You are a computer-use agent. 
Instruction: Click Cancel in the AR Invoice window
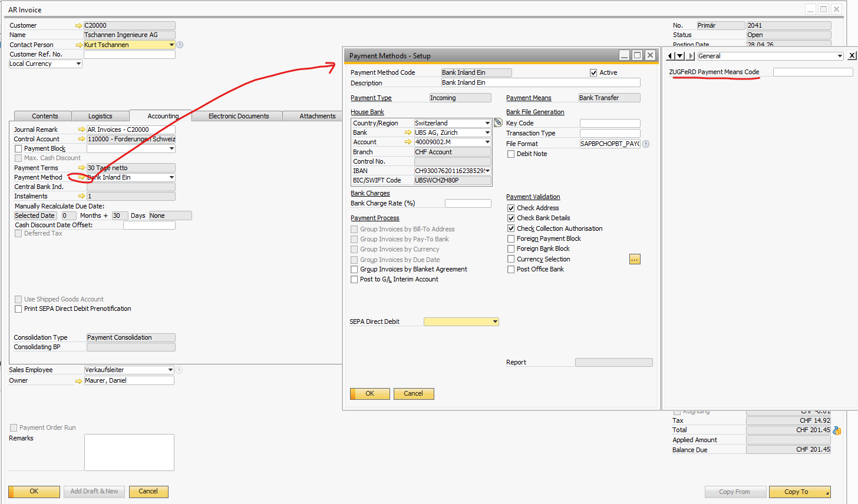point(148,492)
